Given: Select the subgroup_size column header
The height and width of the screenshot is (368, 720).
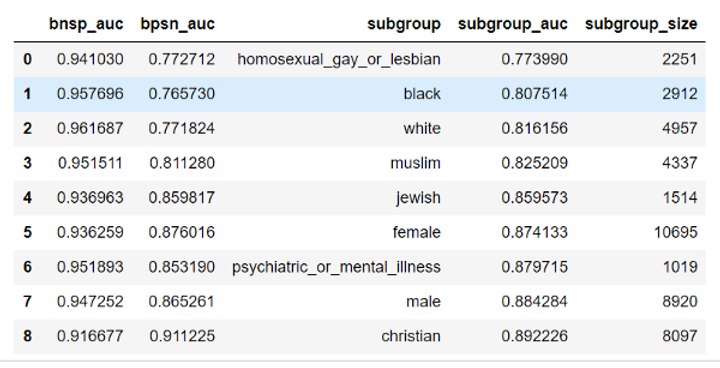Looking at the screenshot, I should (641, 24).
